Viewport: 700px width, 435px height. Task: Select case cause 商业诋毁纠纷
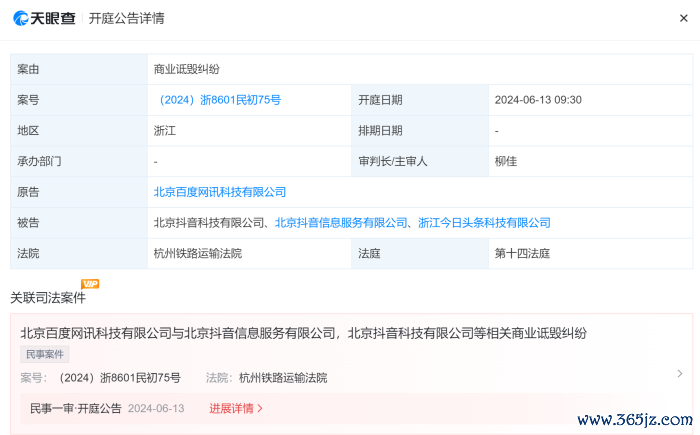pos(187,69)
